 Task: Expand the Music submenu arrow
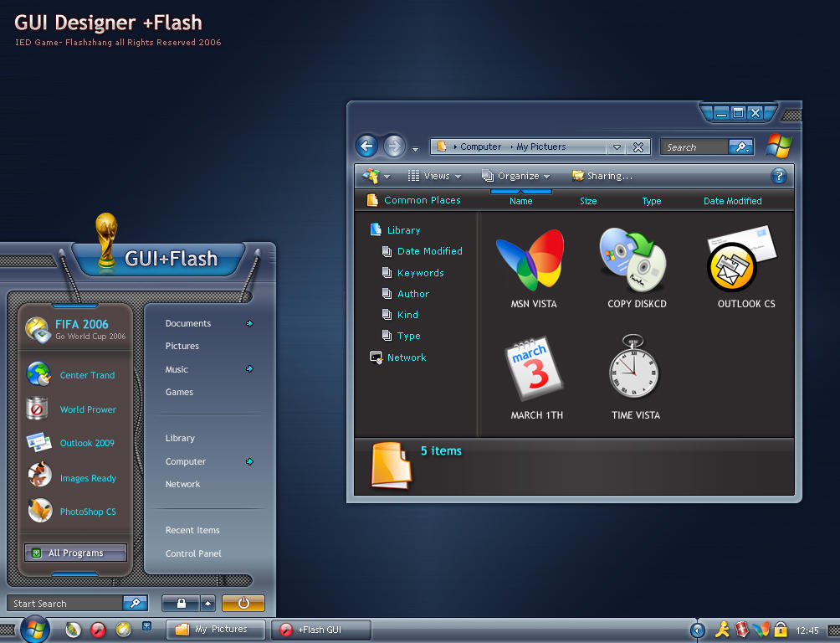(x=249, y=368)
